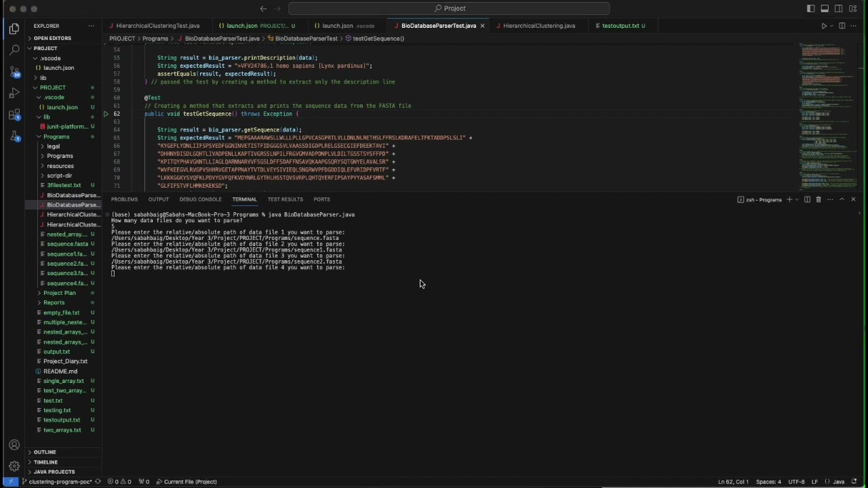The width and height of the screenshot is (868, 488).
Task: Open terminal panel more actions ellipsis
Action: click(830, 199)
